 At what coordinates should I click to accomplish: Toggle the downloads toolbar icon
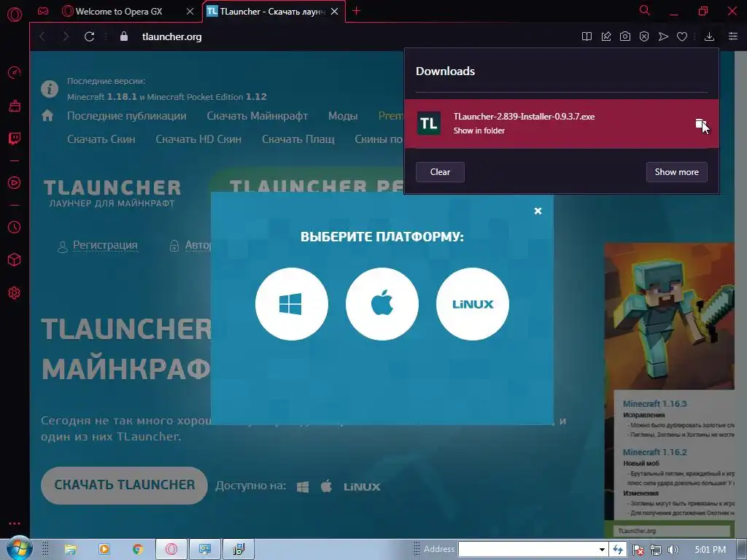(x=709, y=36)
